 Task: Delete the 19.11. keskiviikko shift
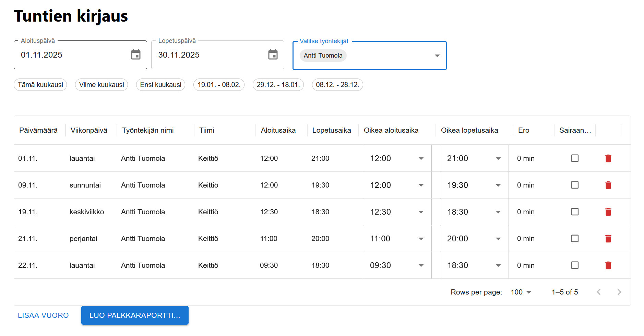click(608, 212)
